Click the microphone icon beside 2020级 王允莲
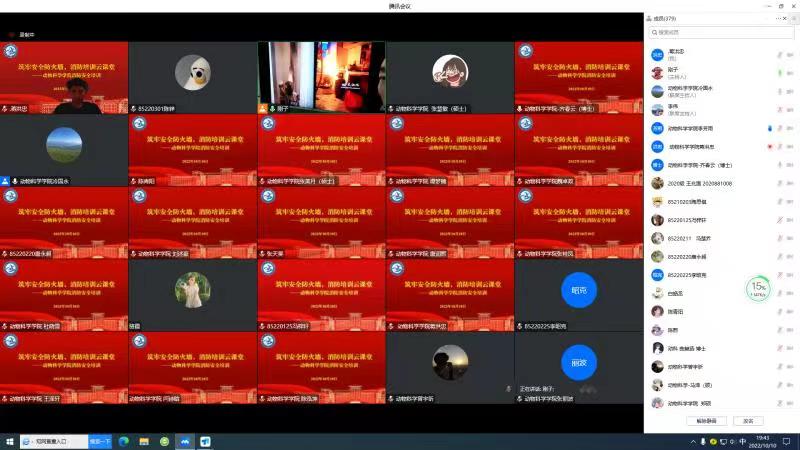This screenshot has height=450, width=800. (779, 183)
